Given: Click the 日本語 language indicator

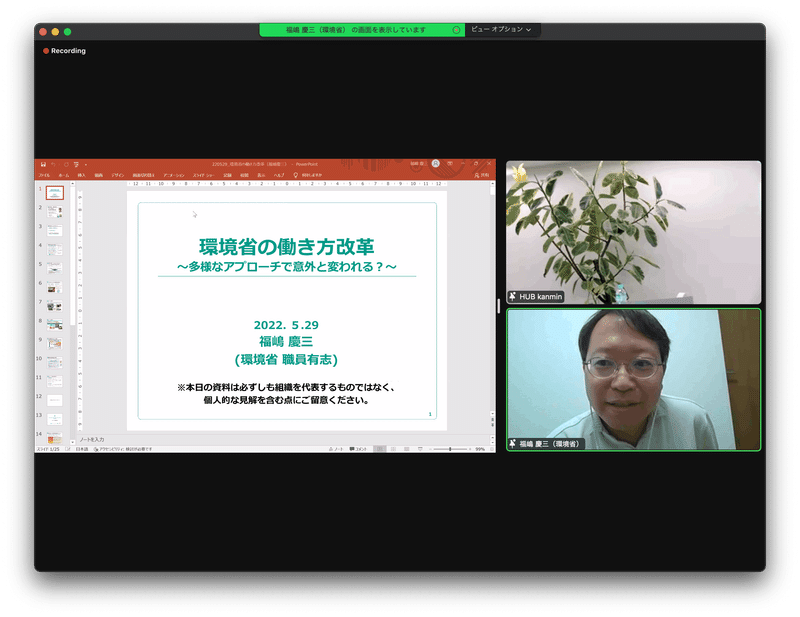Looking at the screenshot, I should coord(82,449).
